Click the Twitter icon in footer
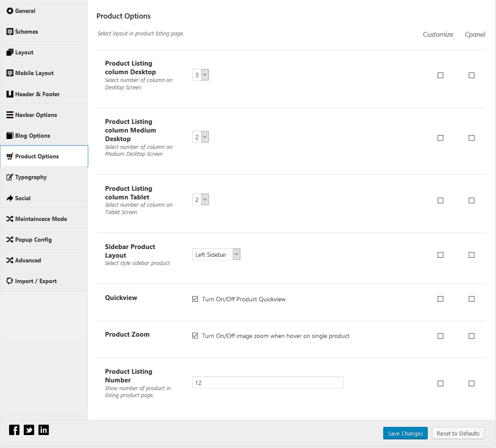The height and width of the screenshot is (448, 496). point(29,430)
